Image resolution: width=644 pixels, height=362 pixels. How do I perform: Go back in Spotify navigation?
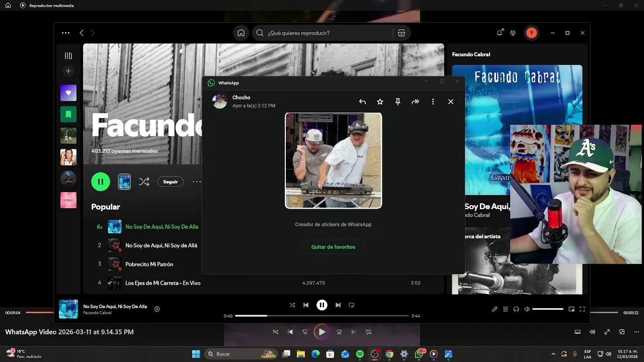click(82, 33)
